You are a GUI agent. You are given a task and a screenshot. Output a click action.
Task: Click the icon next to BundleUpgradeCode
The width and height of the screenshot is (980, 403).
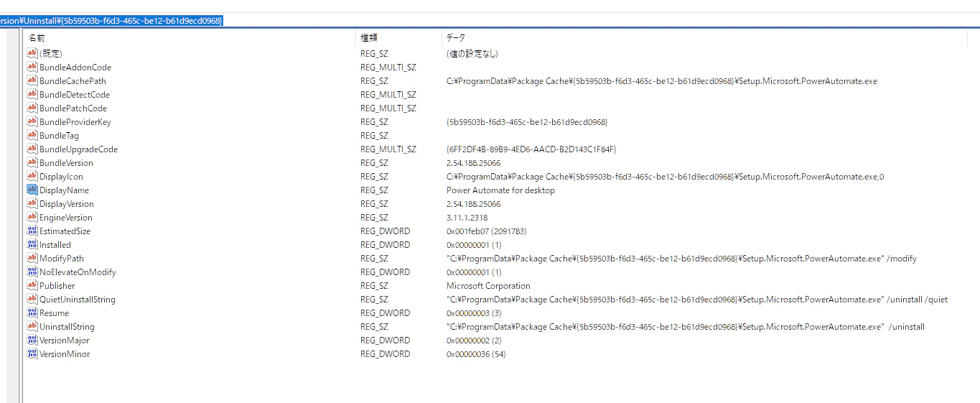coord(32,149)
